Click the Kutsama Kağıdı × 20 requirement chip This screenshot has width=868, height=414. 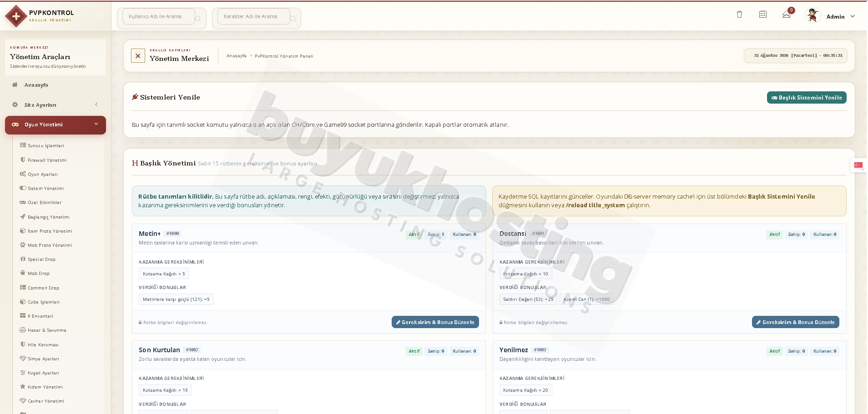[525, 390]
